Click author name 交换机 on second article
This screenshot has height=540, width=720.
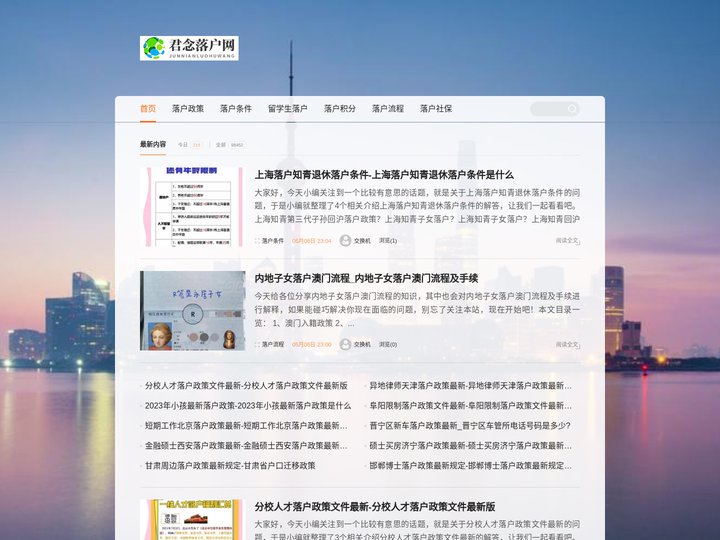pos(362,344)
